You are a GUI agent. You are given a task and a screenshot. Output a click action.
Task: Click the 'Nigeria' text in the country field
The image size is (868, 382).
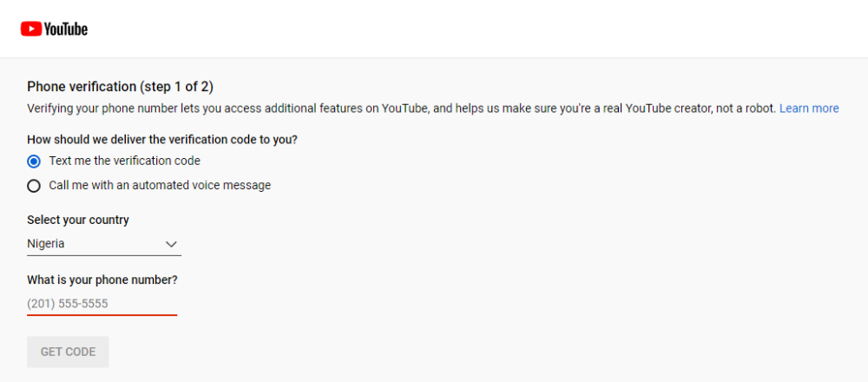coord(46,244)
